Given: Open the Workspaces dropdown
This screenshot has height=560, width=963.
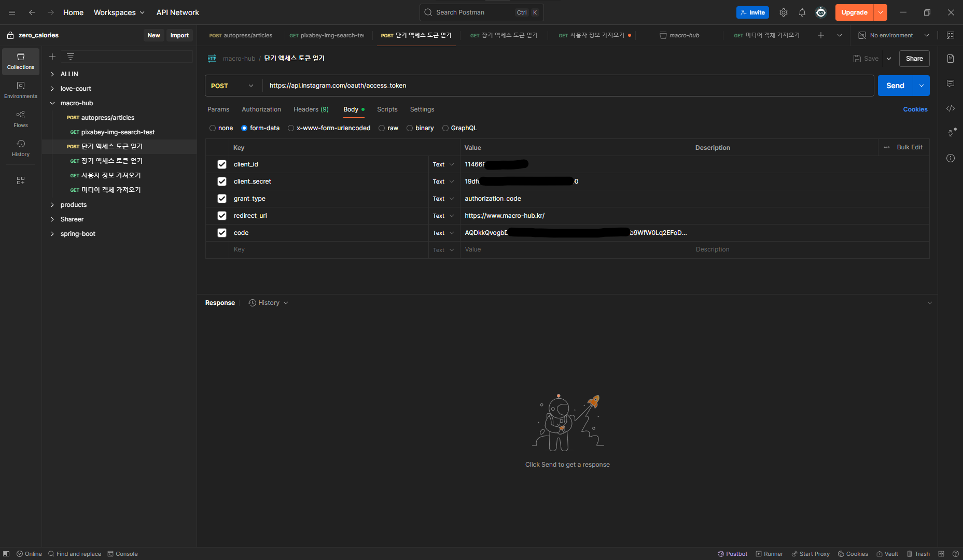Looking at the screenshot, I should pos(119,12).
